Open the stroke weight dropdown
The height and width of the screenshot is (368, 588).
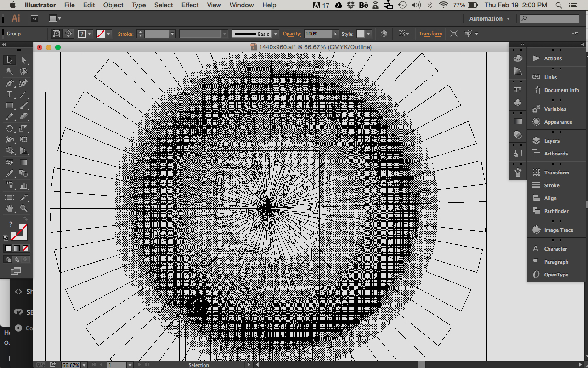coord(172,34)
